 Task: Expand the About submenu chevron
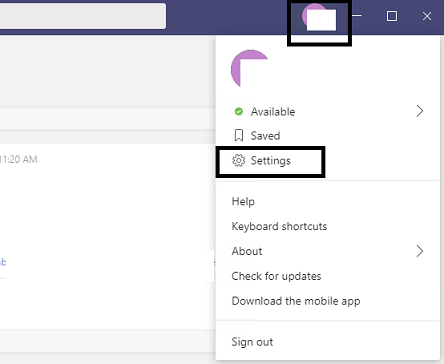tap(420, 251)
